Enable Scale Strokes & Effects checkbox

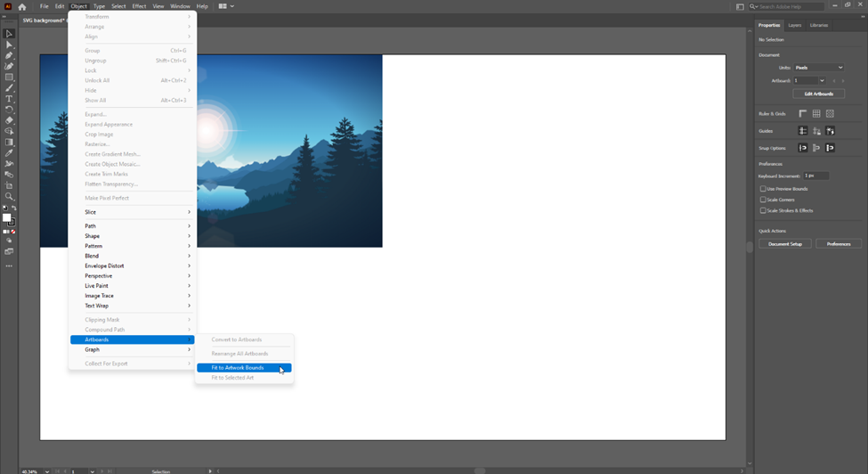pos(763,210)
